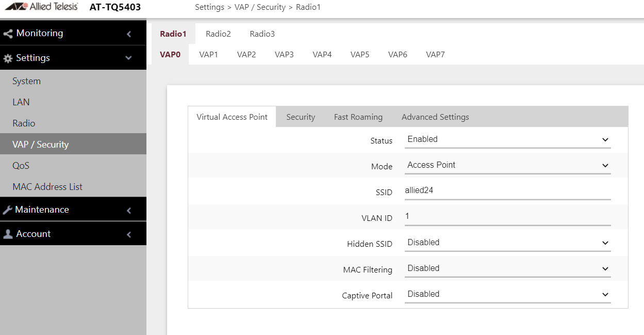Screen dimensions: 644x335
Task: Click the Maintenance wrench icon
Action: coord(8,209)
